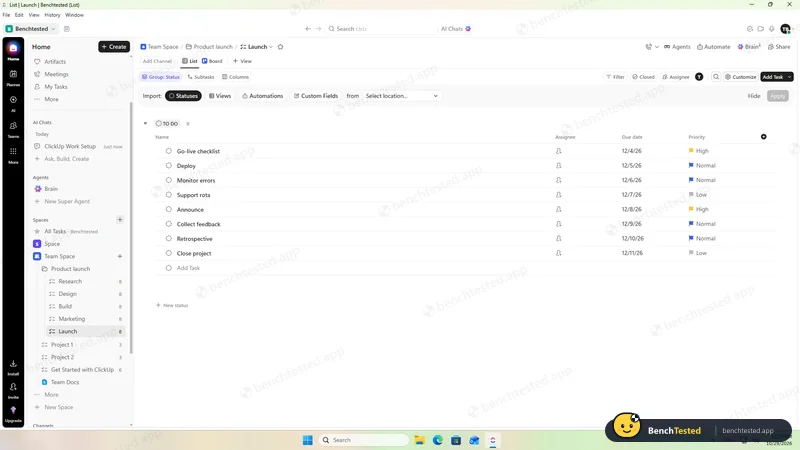Mark Collect feedback task status circle

click(x=168, y=223)
